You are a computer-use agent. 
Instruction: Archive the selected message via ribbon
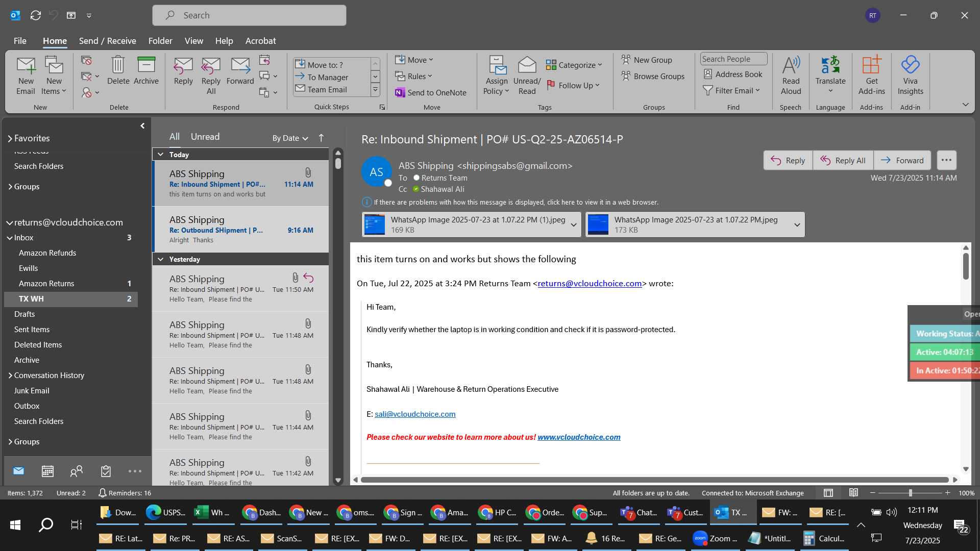146,70
